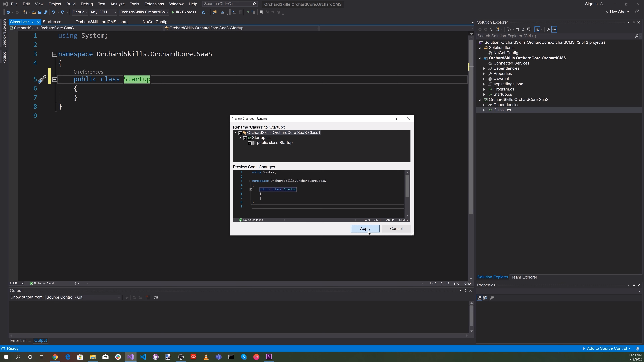Open the Error List tab
This screenshot has height=362, width=644.
pos(20,341)
